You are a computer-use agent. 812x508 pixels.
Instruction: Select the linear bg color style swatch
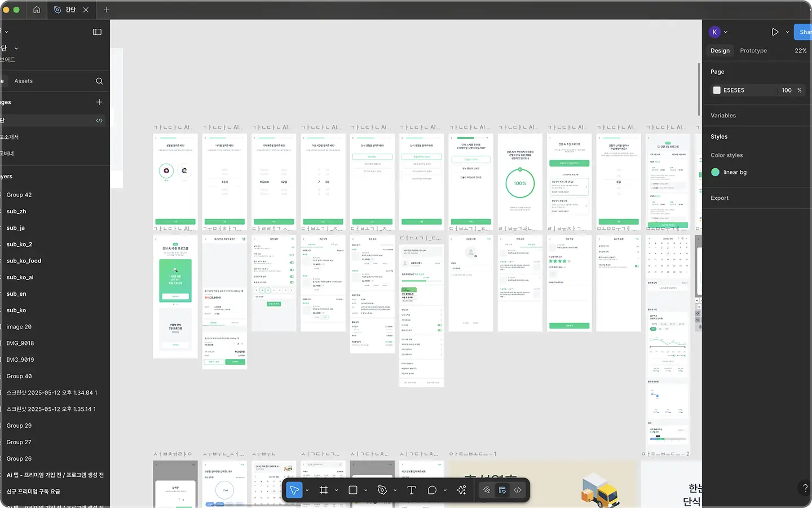[716, 172]
